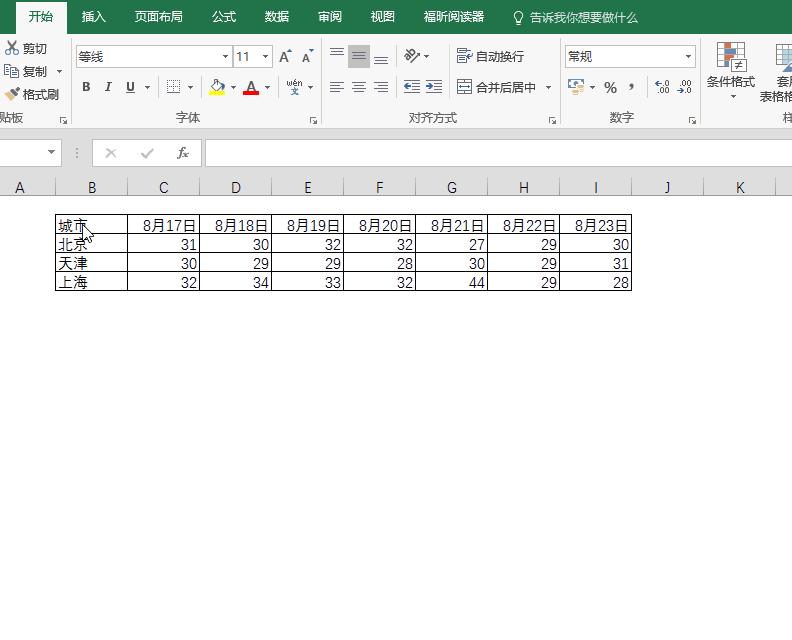Select the Format Painter (格式刷) brush
The width and height of the screenshot is (792, 640).
point(31,94)
